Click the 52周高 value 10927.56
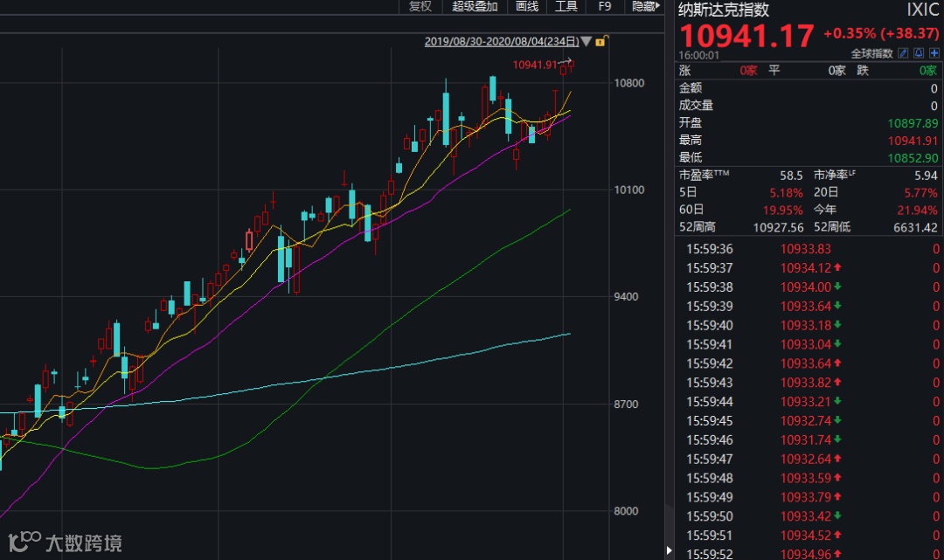Image resolution: width=944 pixels, height=560 pixels. click(x=779, y=227)
